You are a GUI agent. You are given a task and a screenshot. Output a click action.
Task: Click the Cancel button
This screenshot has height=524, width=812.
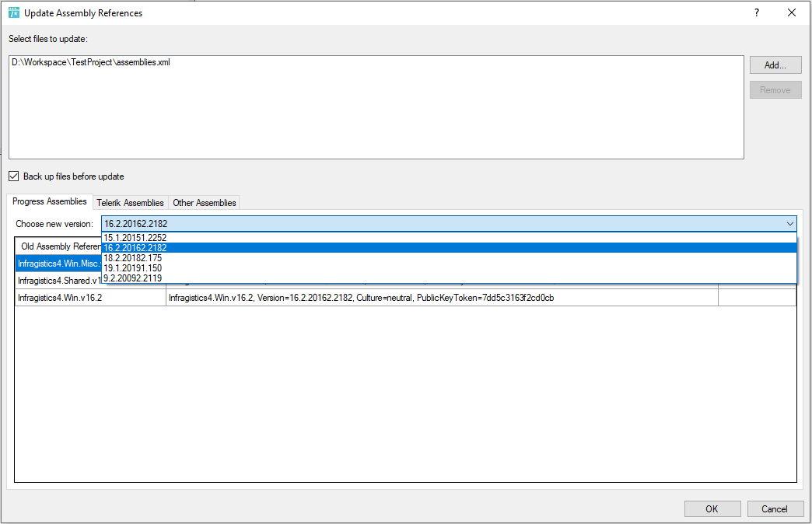click(775, 509)
